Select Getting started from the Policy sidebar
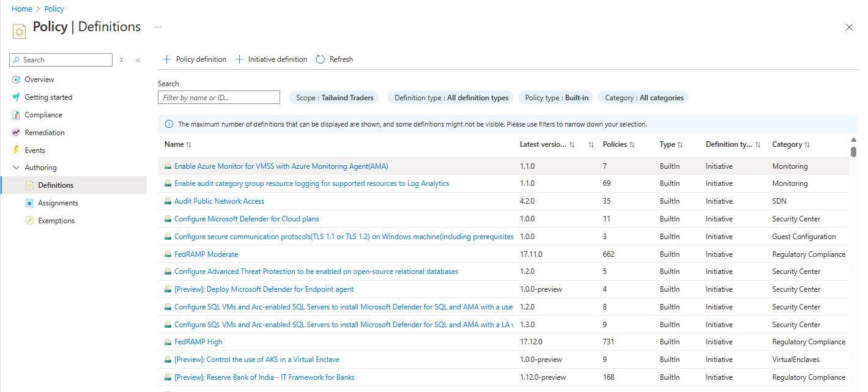The height and width of the screenshot is (392, 868). [48, 97]
